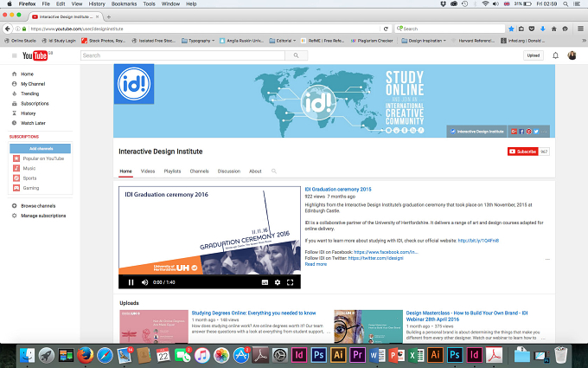
Task: Click the Design Masterclass video thumbnail
Action: 368,326
